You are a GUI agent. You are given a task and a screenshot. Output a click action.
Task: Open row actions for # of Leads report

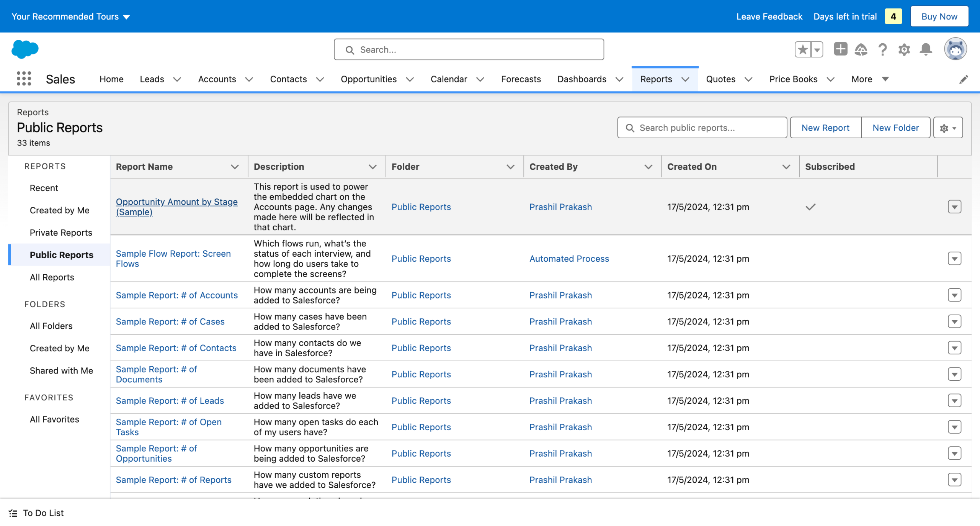coord(954,401)
